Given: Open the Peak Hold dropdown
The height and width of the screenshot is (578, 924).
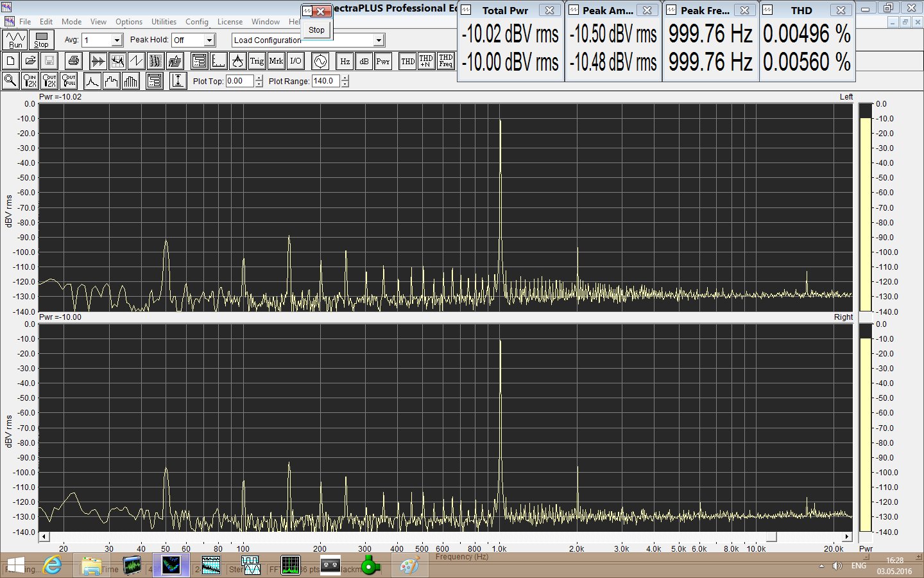Looking at the screenshot, I should click(209, 40).
